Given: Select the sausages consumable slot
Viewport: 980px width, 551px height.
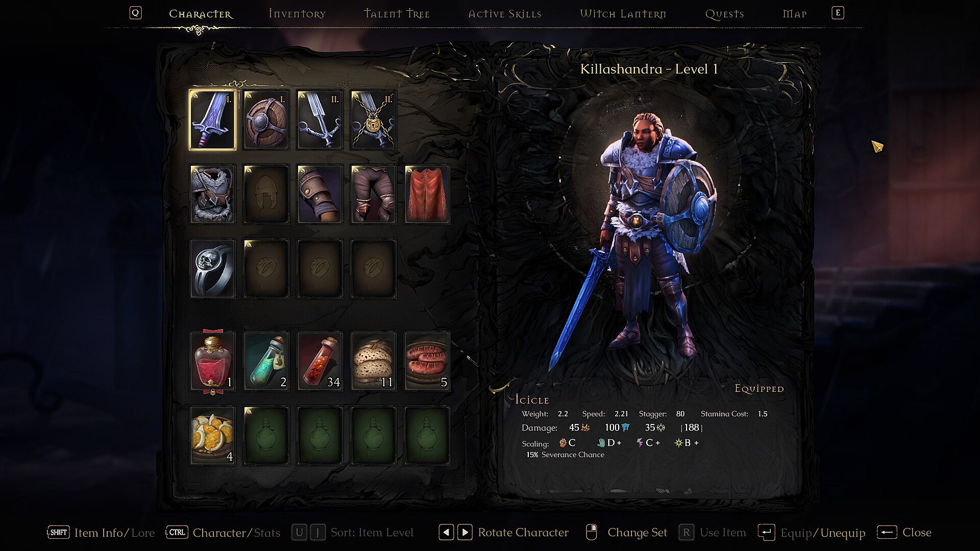Looking at the screenshot, I should click(427, 361).
